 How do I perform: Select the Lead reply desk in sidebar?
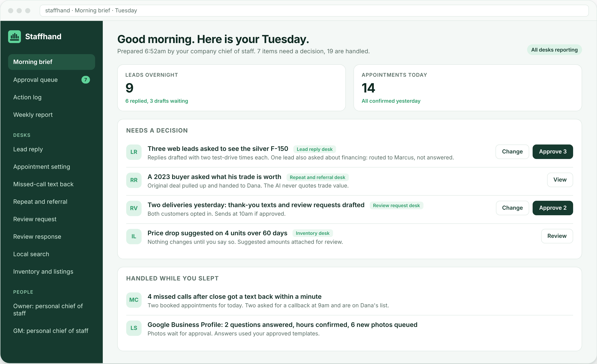click(51, 149)
